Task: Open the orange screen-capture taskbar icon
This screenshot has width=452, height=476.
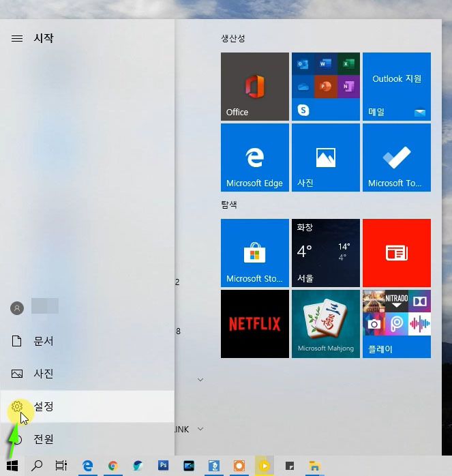Action: click(239, 465)
